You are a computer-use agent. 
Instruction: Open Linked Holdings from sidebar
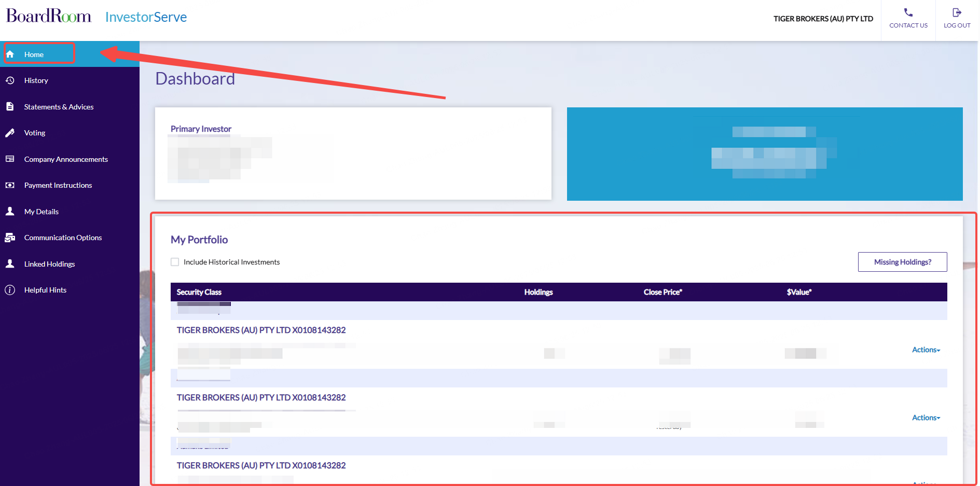tap(70, 263)
